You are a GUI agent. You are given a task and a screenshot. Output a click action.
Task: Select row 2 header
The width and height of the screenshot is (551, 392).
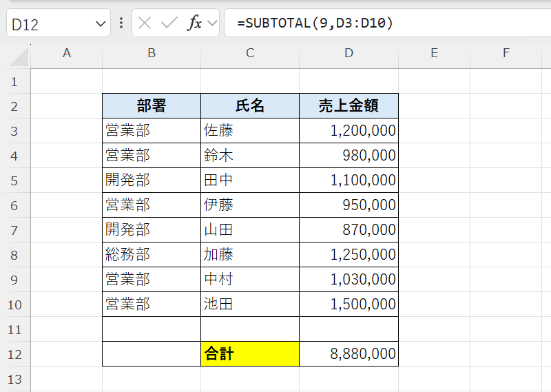point(15,106)
